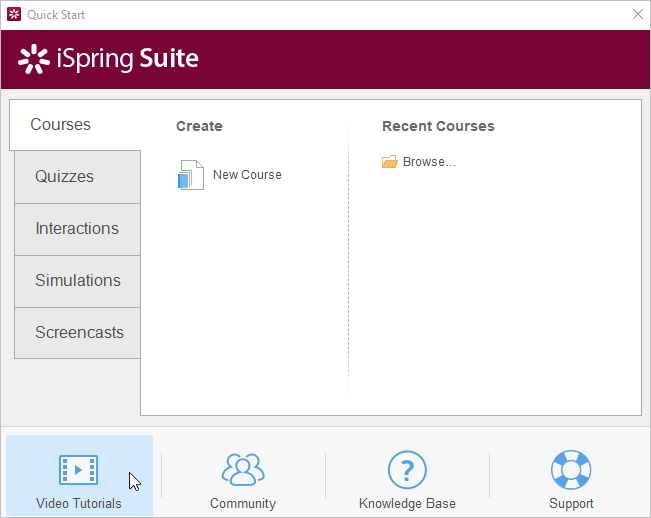Image resolution: width=651 pixels, height=518 pixels.
Task: Click the Quick Start title bar app icon
Action: (x=14, y=15)
